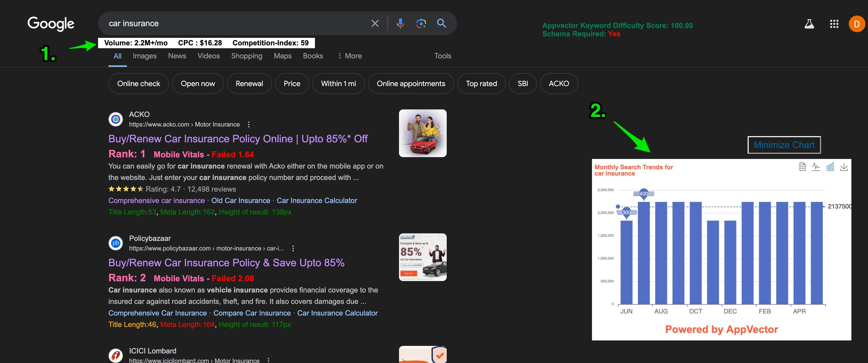Viewport: 868px width, 363px height.
Task: Open ICICI Lombard result three-dot menu
Action: point(268,360)
